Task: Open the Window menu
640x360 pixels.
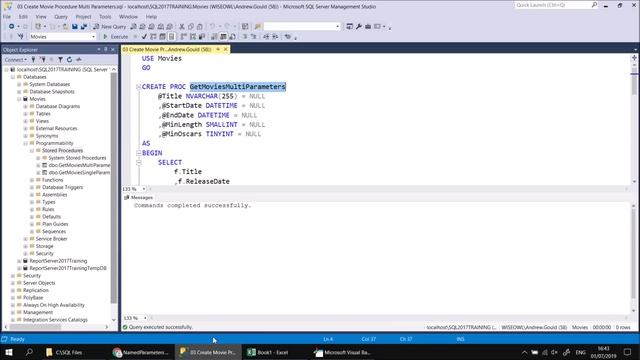Action: click(128, 17)
